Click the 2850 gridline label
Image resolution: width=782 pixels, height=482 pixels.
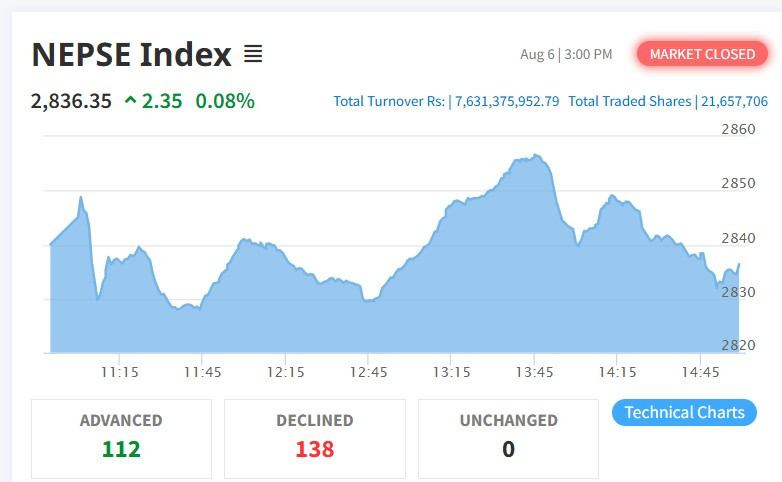pyautogui.click(x=738, y=183)
